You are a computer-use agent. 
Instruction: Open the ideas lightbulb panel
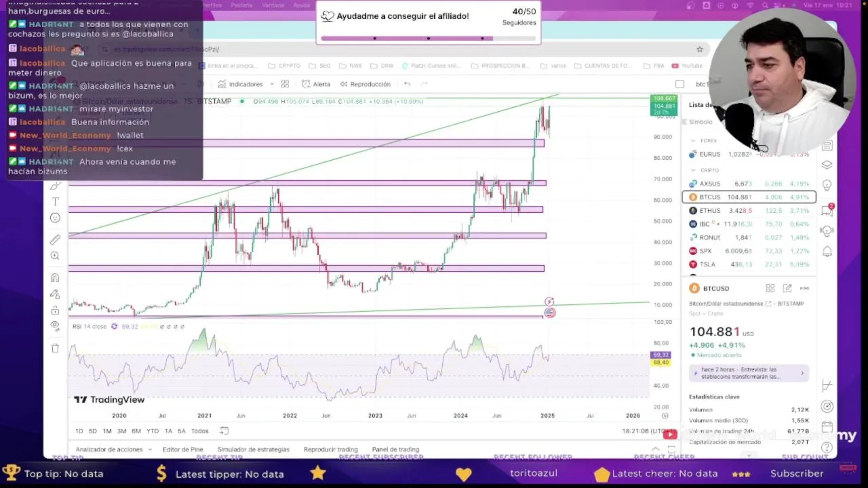pos(827,186)
